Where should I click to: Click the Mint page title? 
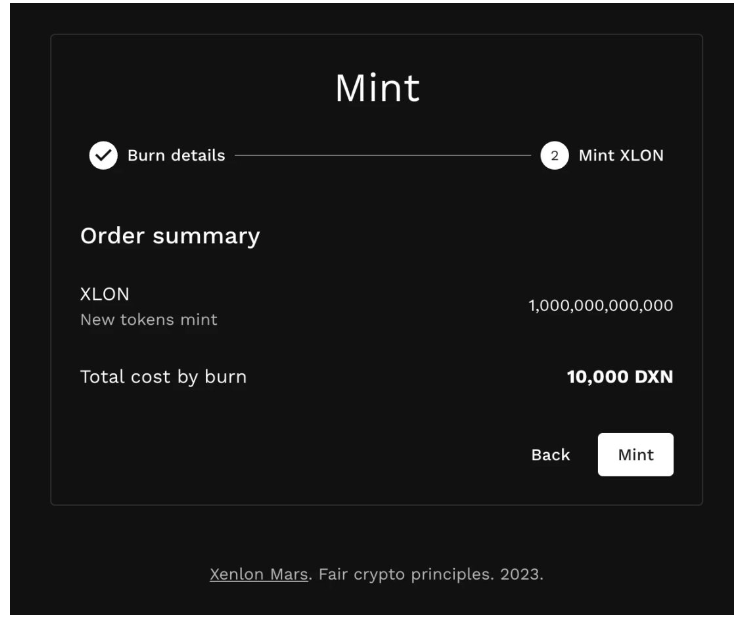pyautogui.click(x=377, y=88)
